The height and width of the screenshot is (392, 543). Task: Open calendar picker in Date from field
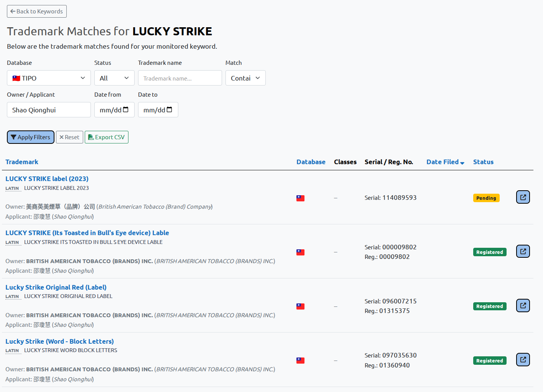pos(125,110)
